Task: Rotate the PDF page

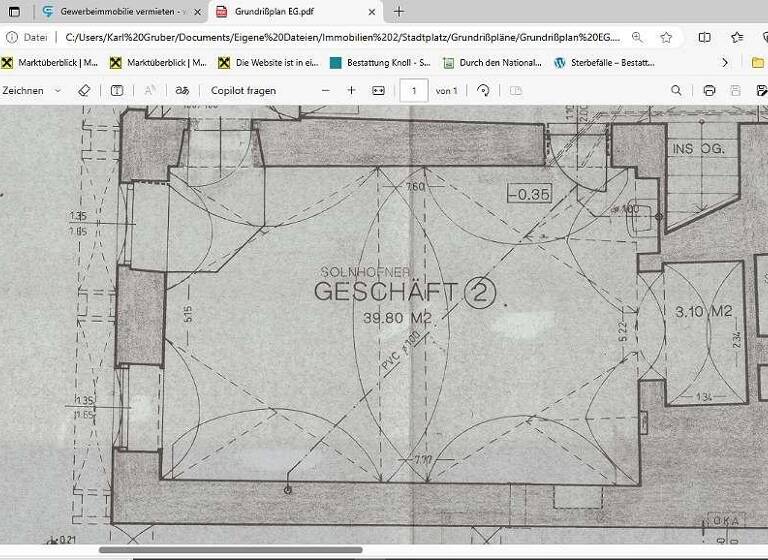Action: (483, 91)
